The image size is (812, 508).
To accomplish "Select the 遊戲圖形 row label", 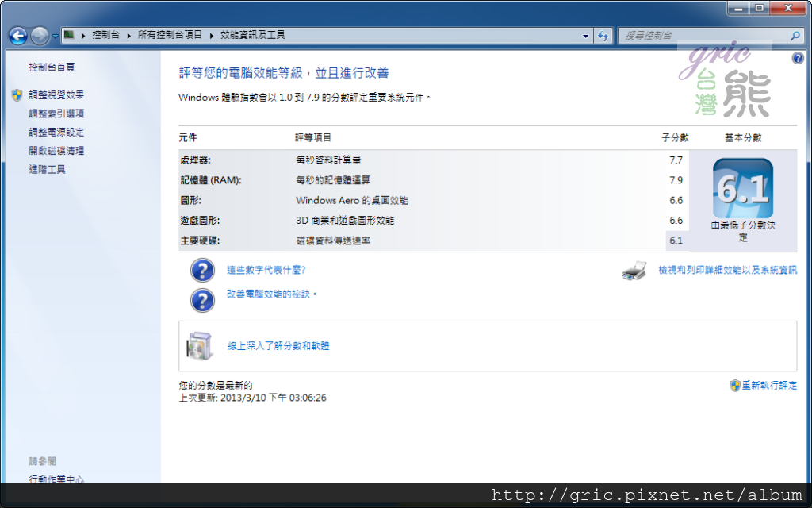I will [x=200, y=221].
